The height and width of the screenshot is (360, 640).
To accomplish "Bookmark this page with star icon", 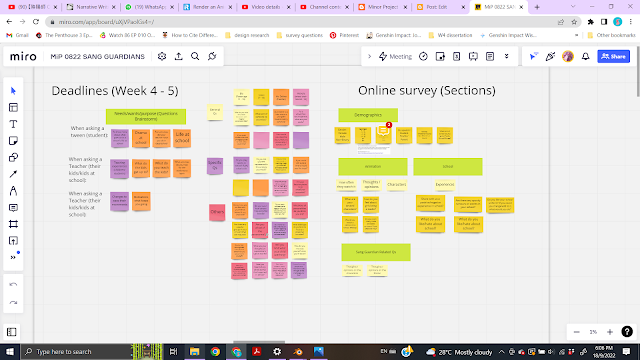I will [x=574, y=22].
